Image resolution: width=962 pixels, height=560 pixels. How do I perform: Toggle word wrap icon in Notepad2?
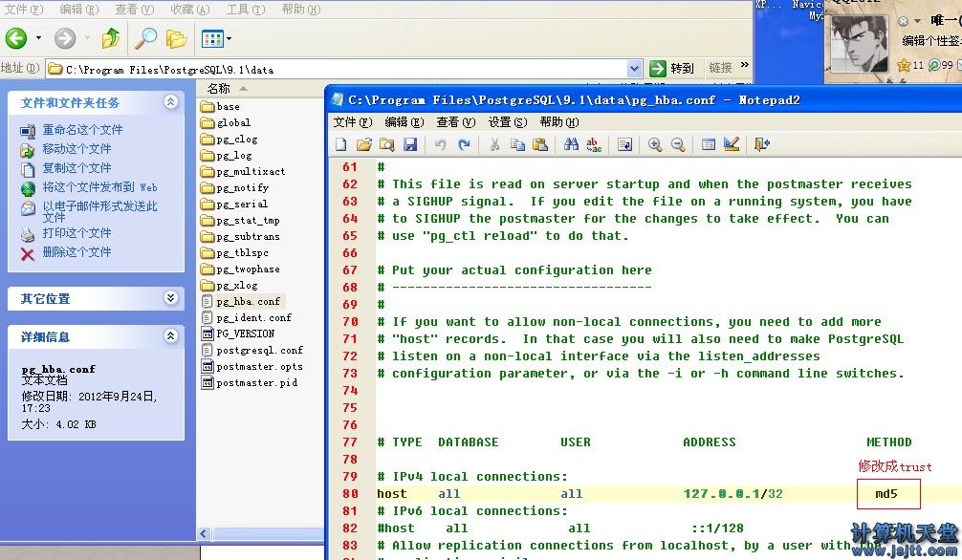pos(624,144)
